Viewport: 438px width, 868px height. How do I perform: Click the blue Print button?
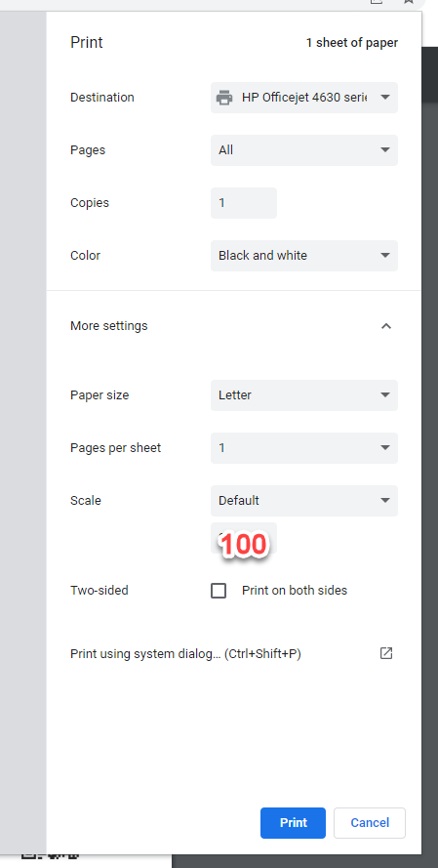[x=293, y=823]
